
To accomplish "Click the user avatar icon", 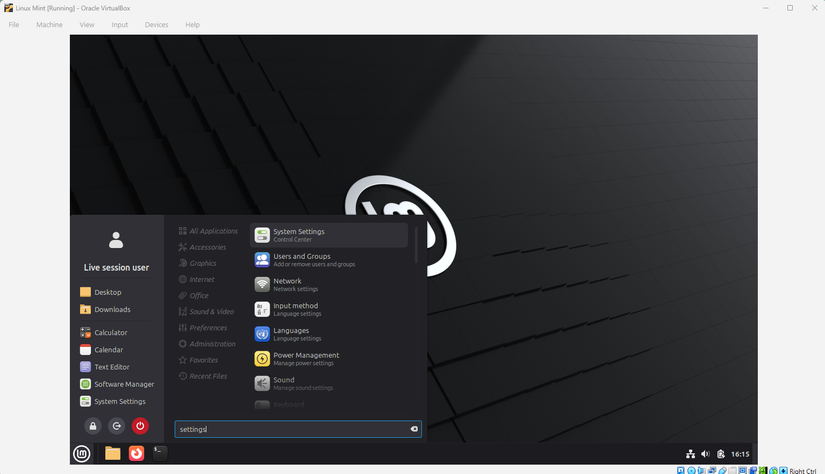I will pyautogui.click(x=116, y=240).
